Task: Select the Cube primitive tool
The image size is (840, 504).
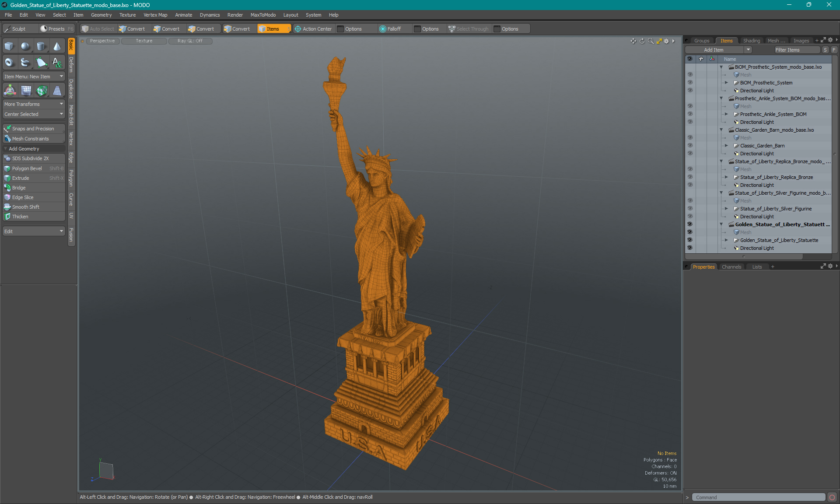Action: 9,46
